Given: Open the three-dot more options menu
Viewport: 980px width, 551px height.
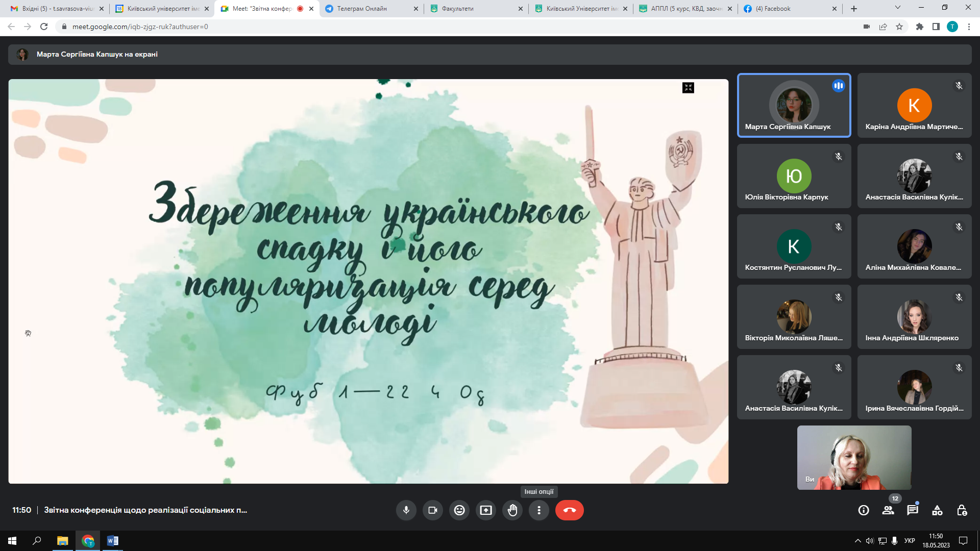Looking at the screenshot, I should coord(539,510).
